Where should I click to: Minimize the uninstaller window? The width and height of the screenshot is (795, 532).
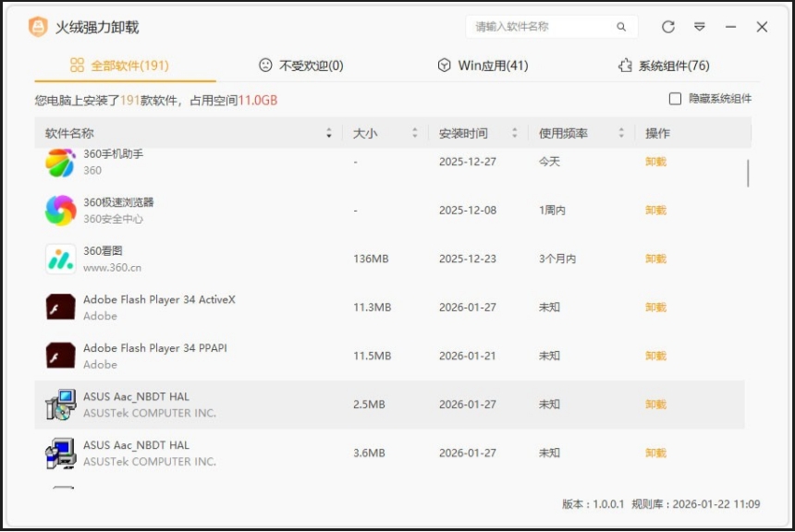pos(730,27)
